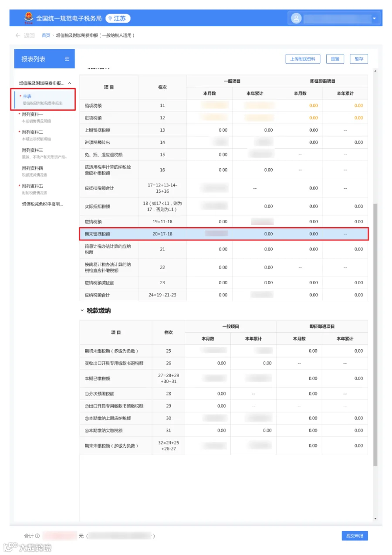This screenshot has width=392, height=555.
Task: Click the 上传附送资料 button
Action: tap(303, 59)
